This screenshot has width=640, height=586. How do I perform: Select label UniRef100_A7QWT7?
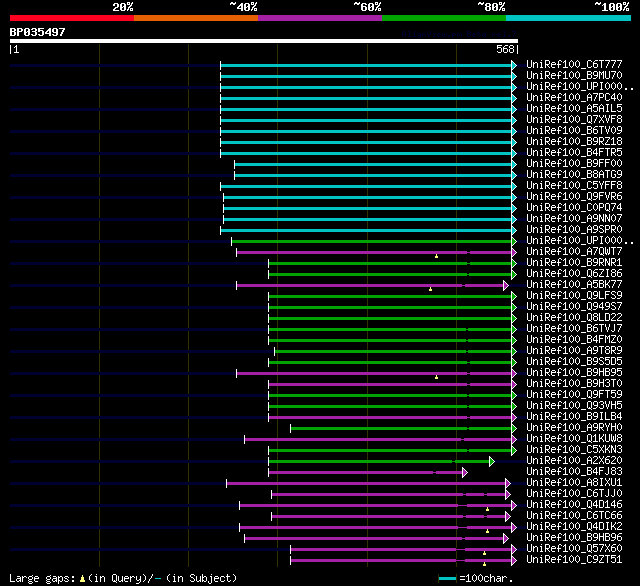tap(574, 251)
